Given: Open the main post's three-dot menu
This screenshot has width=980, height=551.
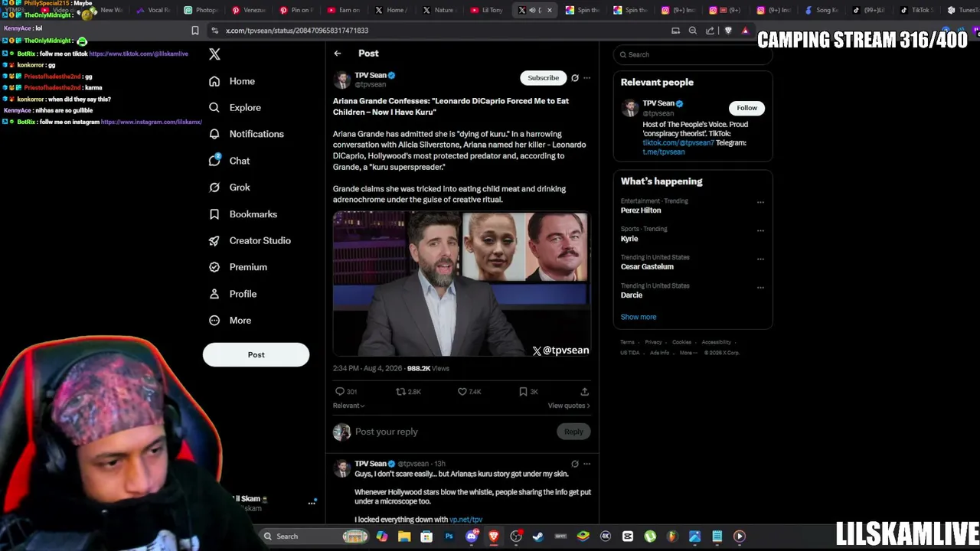Looking at the screenshot, I should coord(587,78).
